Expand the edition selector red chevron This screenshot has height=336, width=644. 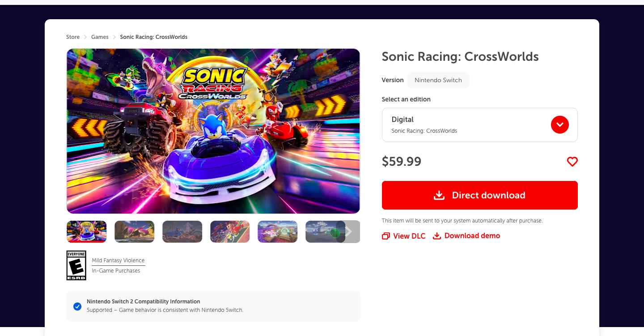pos(560,125)
